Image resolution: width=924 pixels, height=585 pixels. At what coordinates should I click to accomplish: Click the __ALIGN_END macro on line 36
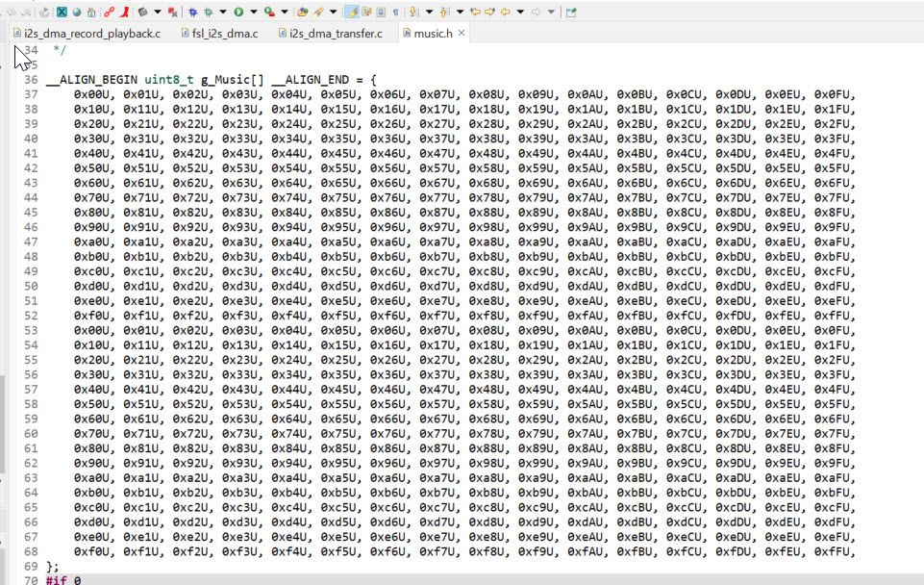pos(310,80)
